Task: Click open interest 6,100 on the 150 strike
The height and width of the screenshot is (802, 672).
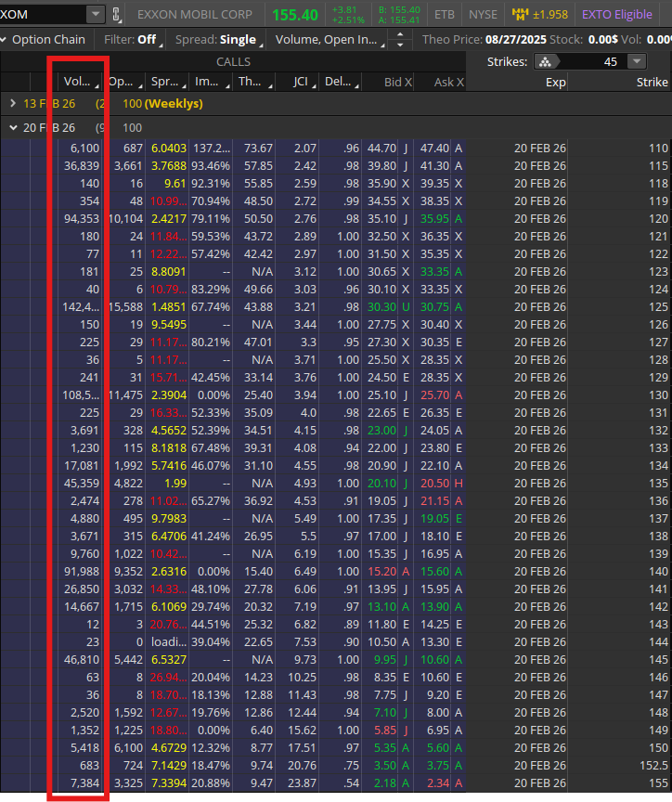Action: (x=128, y=748)
